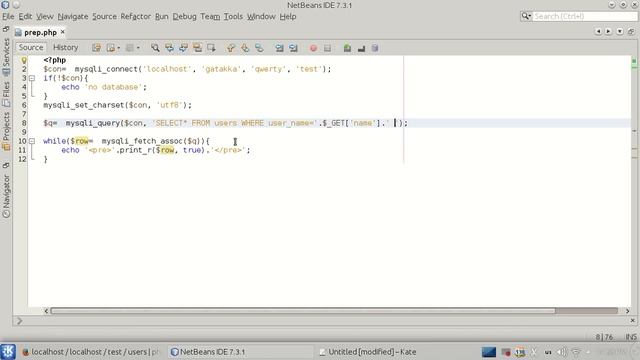Click the black icon beside green toolbar icon
The width and height of the screenshot is (640, 360).
tap(361, 49)
